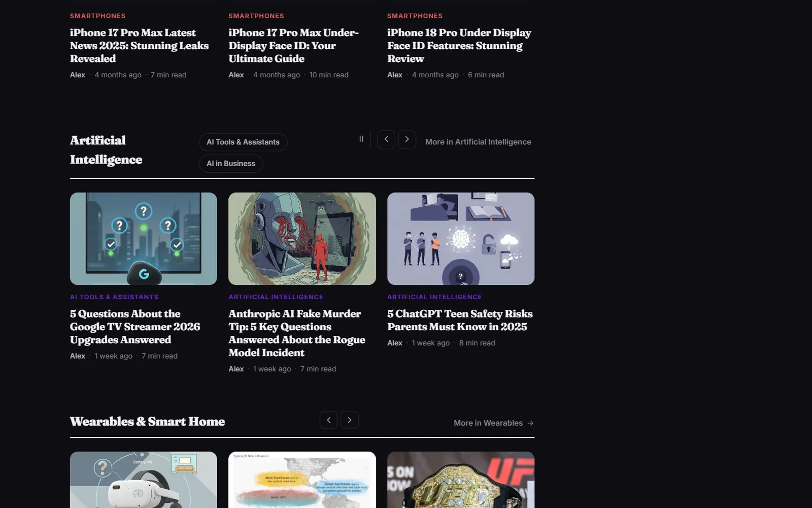The width and height of the screenshot is (812, 508).
Task: Open VR headset article thumbnail
Action: [144, 480]
